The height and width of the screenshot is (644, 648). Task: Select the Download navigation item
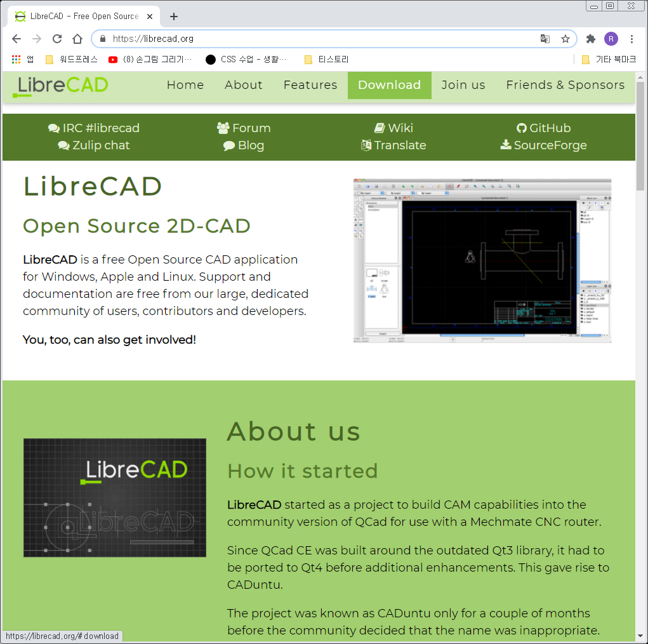tap(389, 85)
